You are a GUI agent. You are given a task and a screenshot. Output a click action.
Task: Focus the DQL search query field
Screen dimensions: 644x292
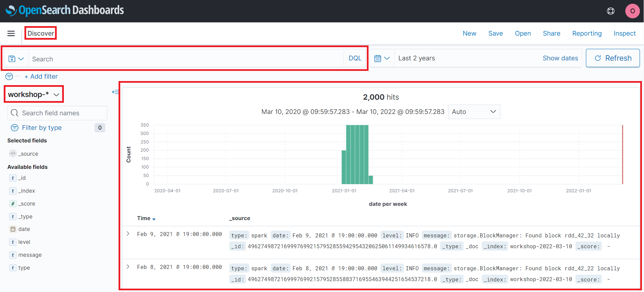click(x=186, y=59)
